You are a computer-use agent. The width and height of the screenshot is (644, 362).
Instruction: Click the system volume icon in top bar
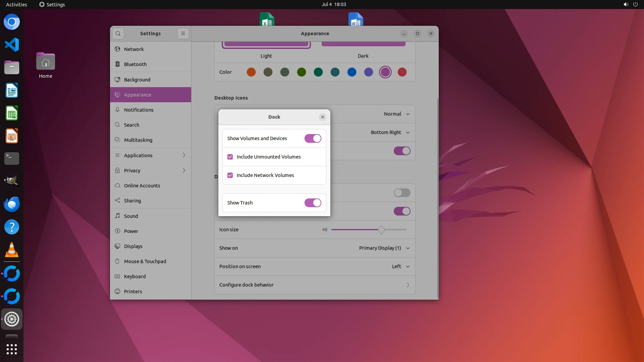[626, 4]
